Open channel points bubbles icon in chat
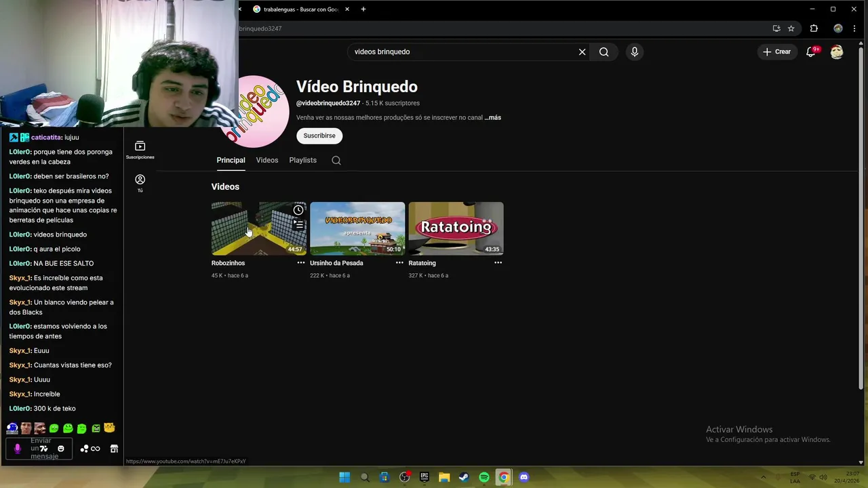868x488 pixels. click(x=85, y=449)
